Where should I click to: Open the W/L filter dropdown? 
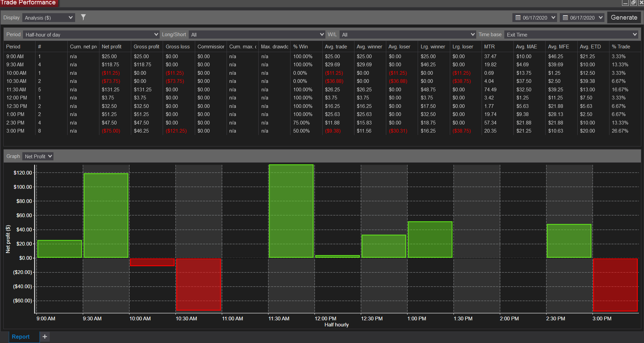pos(408,35)
